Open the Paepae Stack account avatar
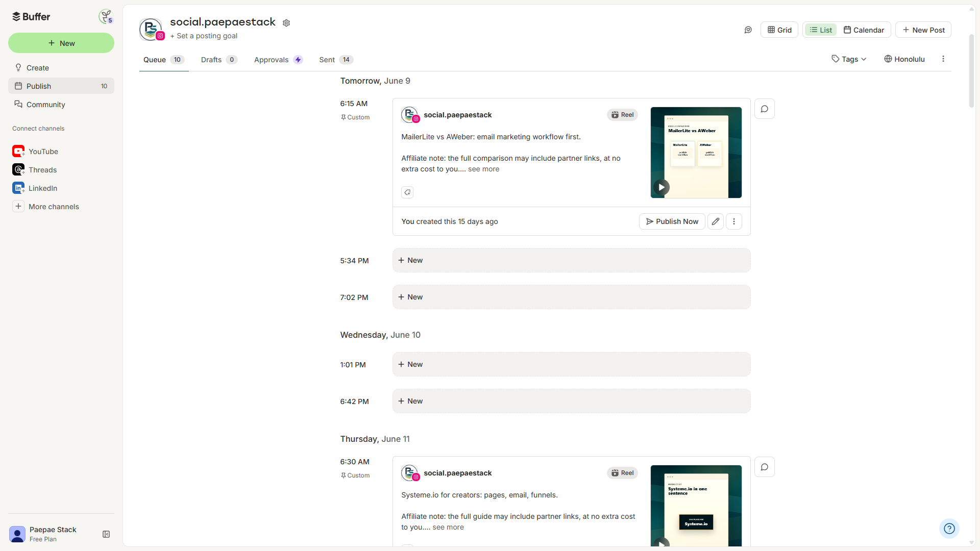The height and width of the screenshot is (551, 980). [x=17, y=534]
